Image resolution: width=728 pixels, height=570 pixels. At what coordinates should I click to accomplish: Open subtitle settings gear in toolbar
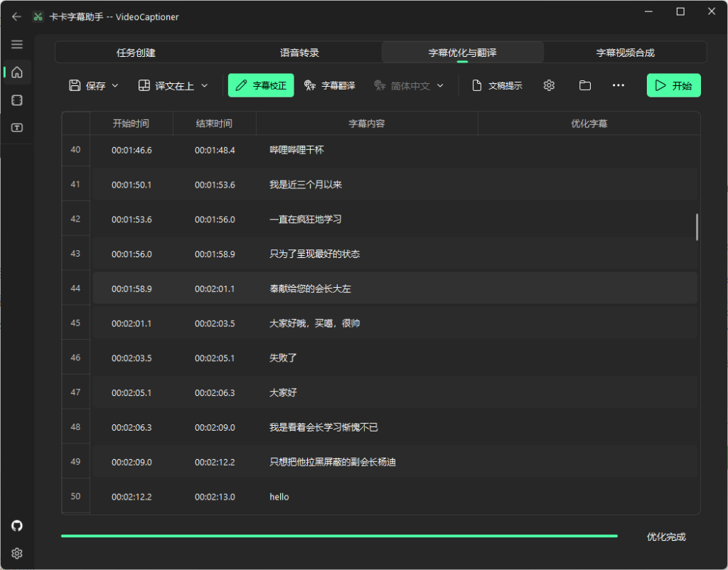point(549,85)
